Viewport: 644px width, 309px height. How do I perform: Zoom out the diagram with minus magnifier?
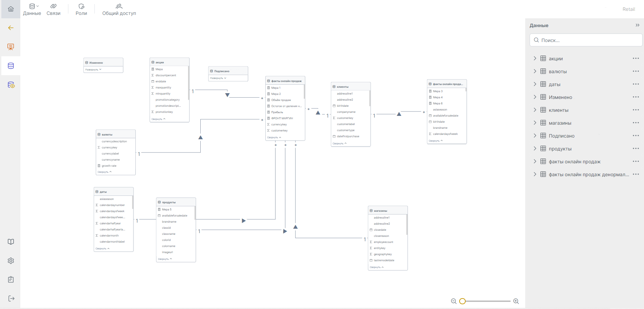(454, 301)
